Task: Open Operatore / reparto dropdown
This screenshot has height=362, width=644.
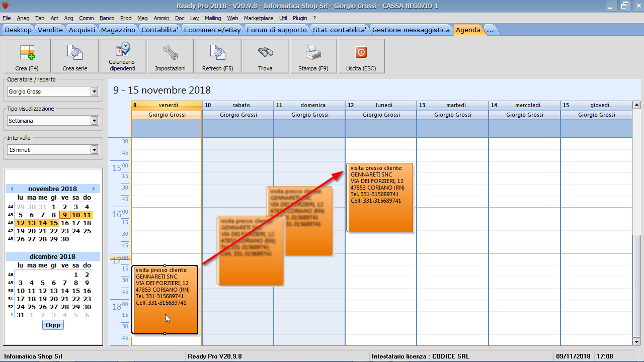Action: point(94,92)
